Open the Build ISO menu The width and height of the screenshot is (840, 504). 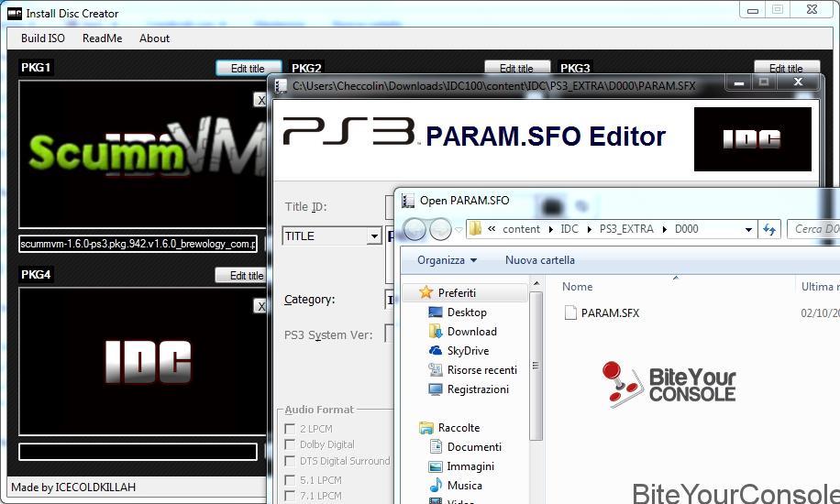(x=43, y=38)
